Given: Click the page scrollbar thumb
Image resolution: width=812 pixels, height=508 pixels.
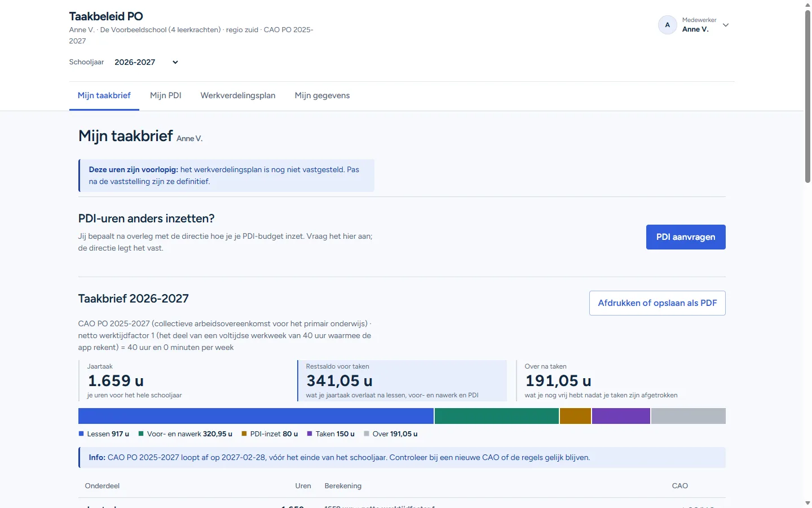Looking at the screenshot, I should point(807,96).
